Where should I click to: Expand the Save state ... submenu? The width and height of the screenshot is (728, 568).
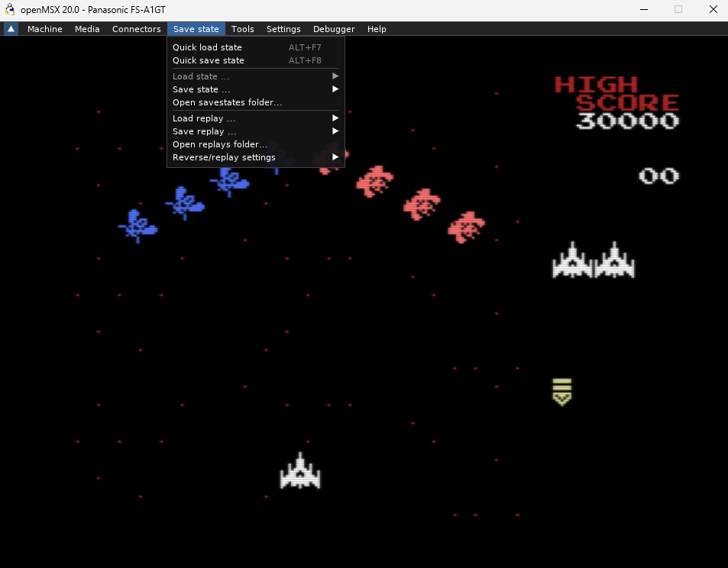pos(256,89)
